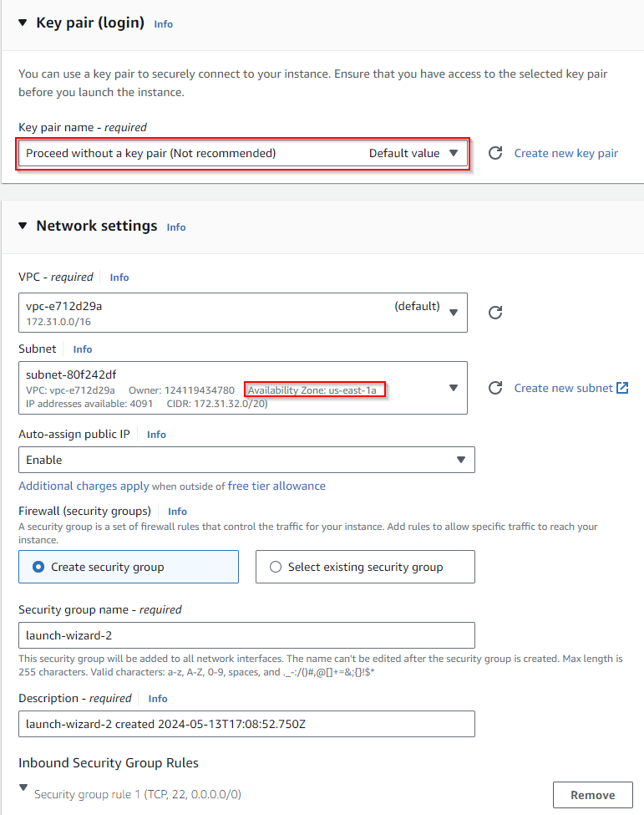Open the Subnet selection dropdown
644x815 pixels.
pyautogui.click(x=242, y=388)
